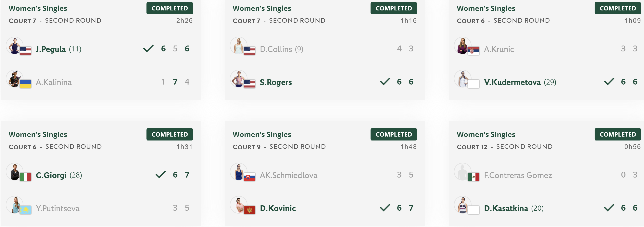Click the Kazakhstan flag next to Y.Putintseva
Image resolution: width=644 pixels, height=227 pixels.
(x=26, y=210)
